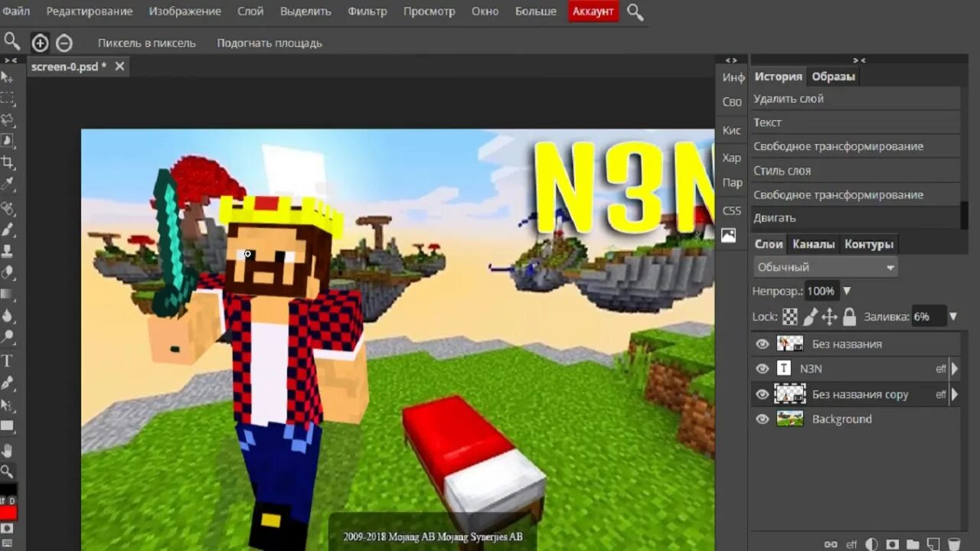Expand the left toolbar arrows
Viewport: 980px width, 551px height.
pyautogui.click(x=11, y=60)
